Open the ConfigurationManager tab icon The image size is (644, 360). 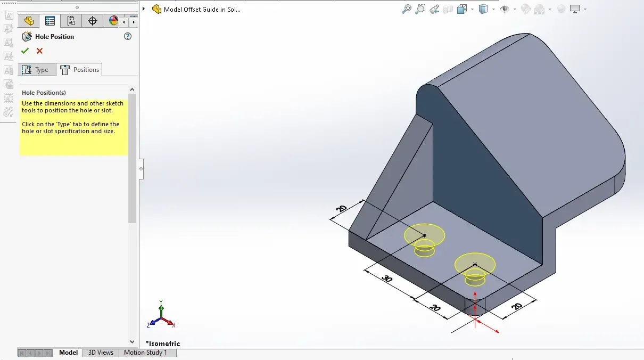click(x=71, y=21)
